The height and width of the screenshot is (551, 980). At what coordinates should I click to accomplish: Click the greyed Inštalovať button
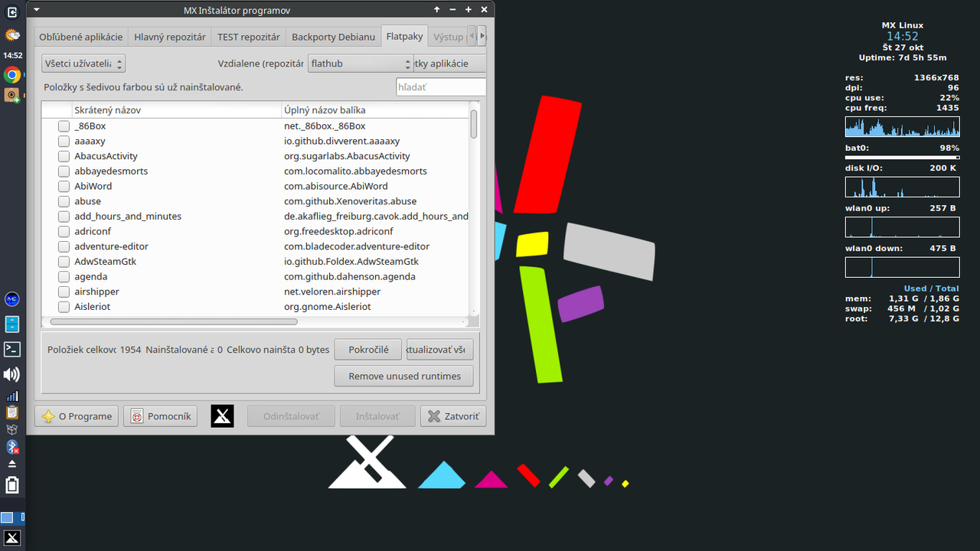377,416
